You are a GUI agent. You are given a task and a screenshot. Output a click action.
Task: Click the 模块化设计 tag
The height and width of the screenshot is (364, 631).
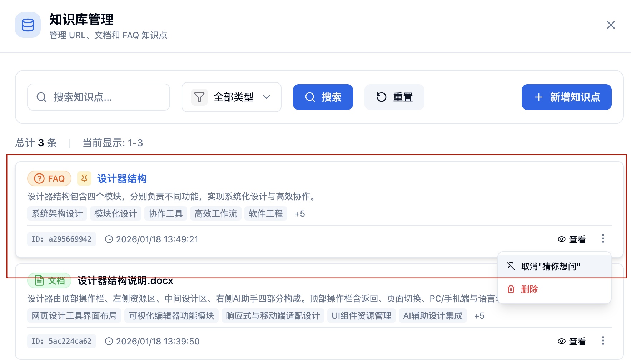tap(116, 214)
